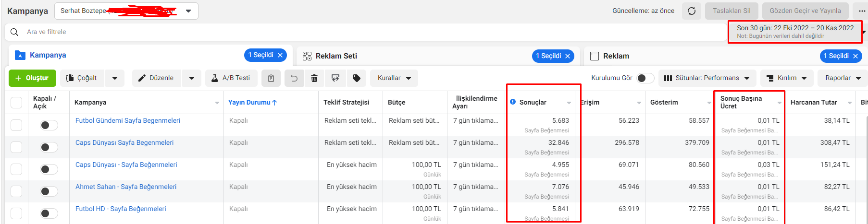Toggle on Caps Dünyası Sayfa Begenmeleri switch
The height and width of the screenshot is (224, 868).
coord(49,147)
